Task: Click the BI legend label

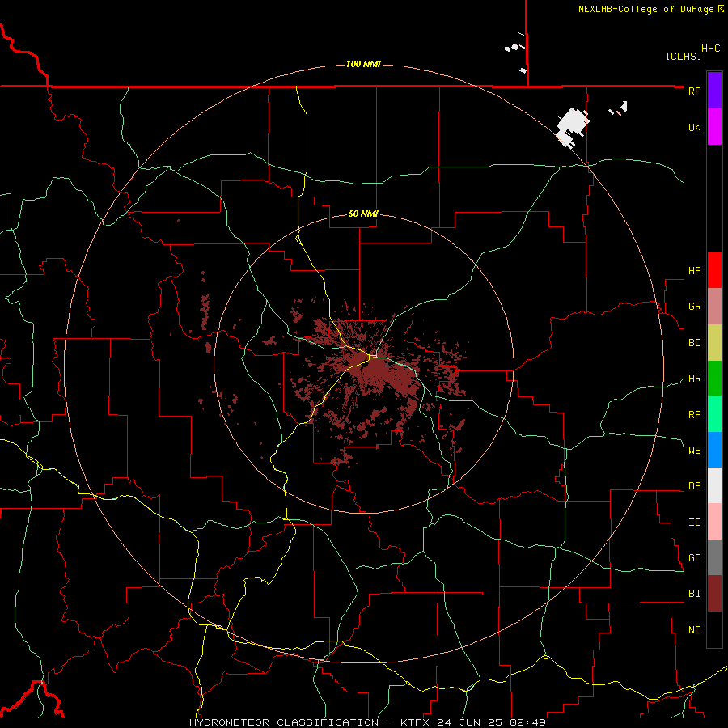Action: click(x=694, y=594)
